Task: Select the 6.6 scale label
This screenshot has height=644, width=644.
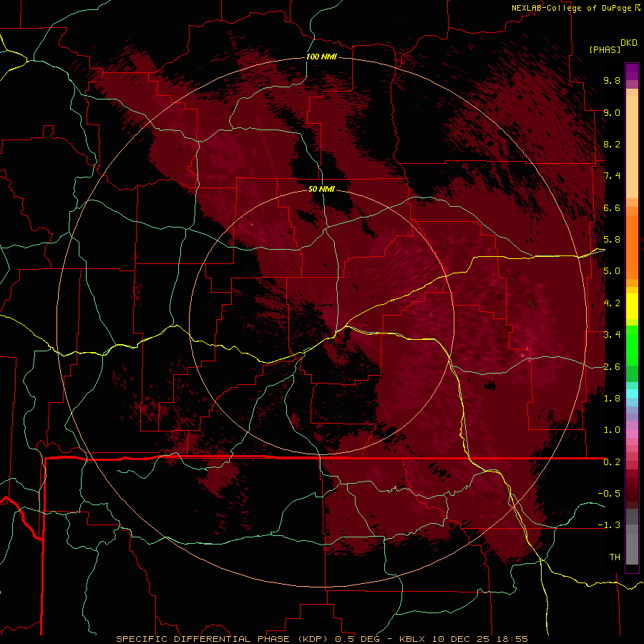Action: 612,208
